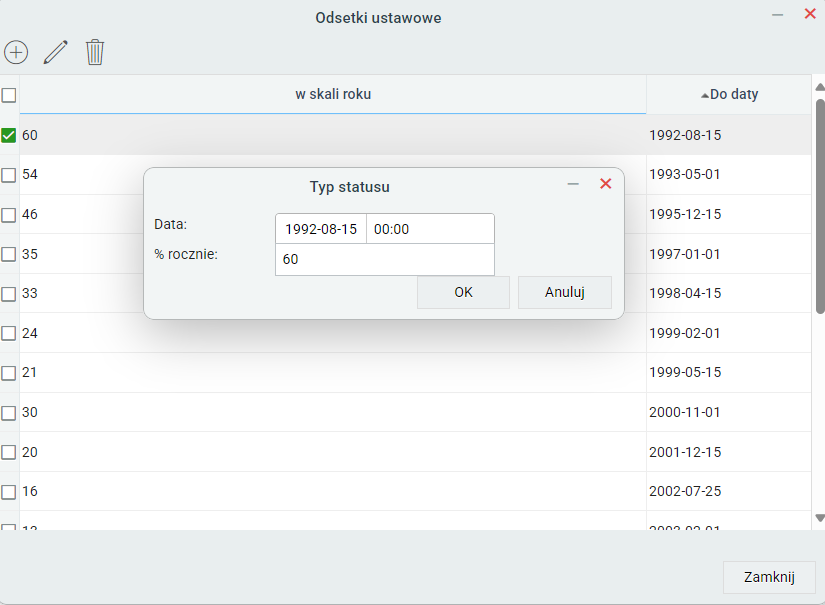Check the checkbox for row 21
This screenshot has width=825, height=605.
point(9,373)
